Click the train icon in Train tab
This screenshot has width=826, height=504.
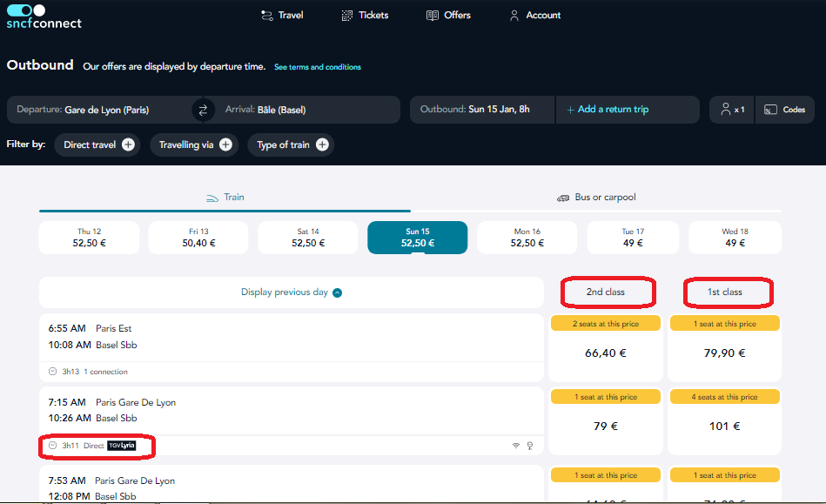coord(212,198)
